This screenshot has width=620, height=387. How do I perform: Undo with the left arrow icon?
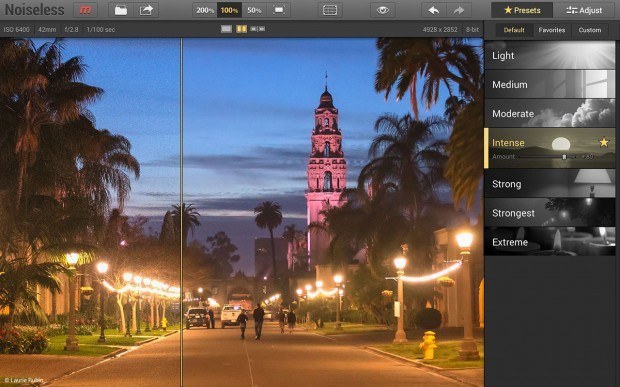pos(434,10)
